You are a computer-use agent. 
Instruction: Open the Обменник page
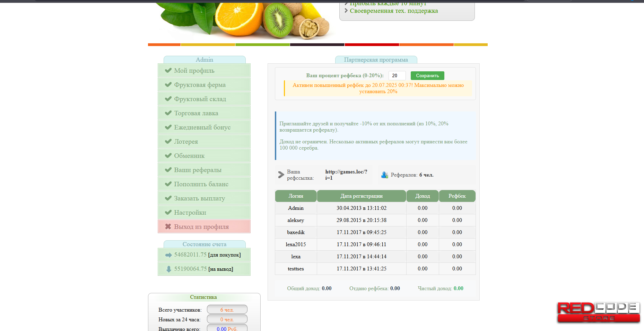pyautogui.click(x=204, y=155)
